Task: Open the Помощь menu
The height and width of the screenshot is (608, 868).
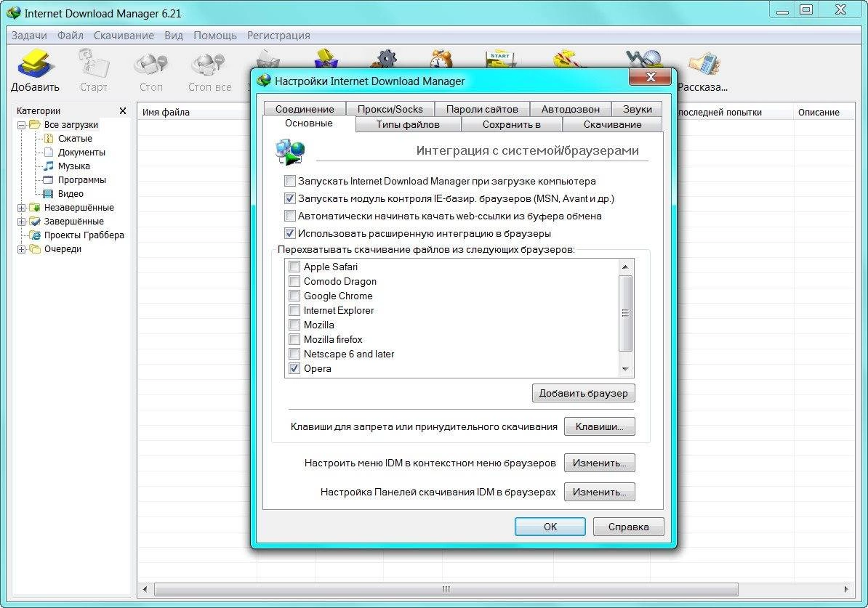Action: (214, 36)
